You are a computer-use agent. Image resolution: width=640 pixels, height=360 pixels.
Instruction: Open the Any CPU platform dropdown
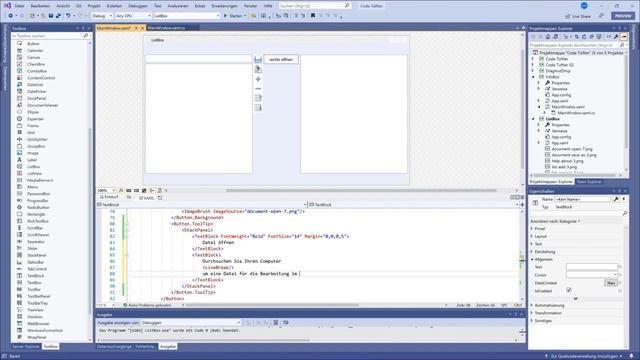pos(133,16)
